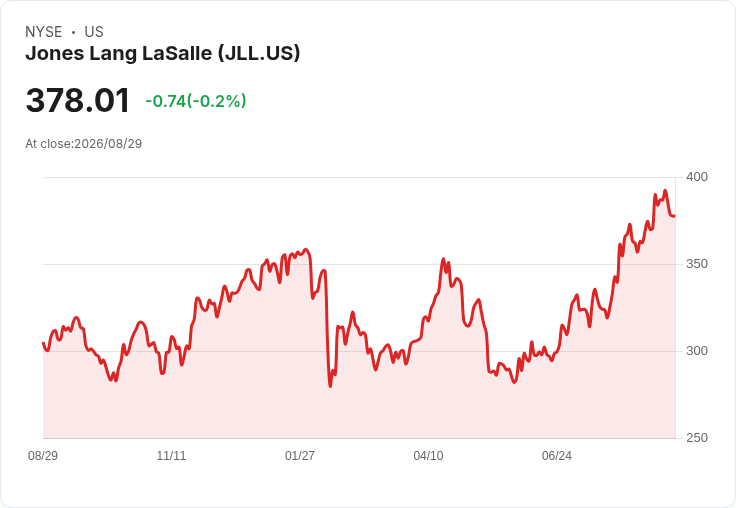Click the 350 y-axis label
The height and width of the screenshot is (508, 736).
pos(697,264)
